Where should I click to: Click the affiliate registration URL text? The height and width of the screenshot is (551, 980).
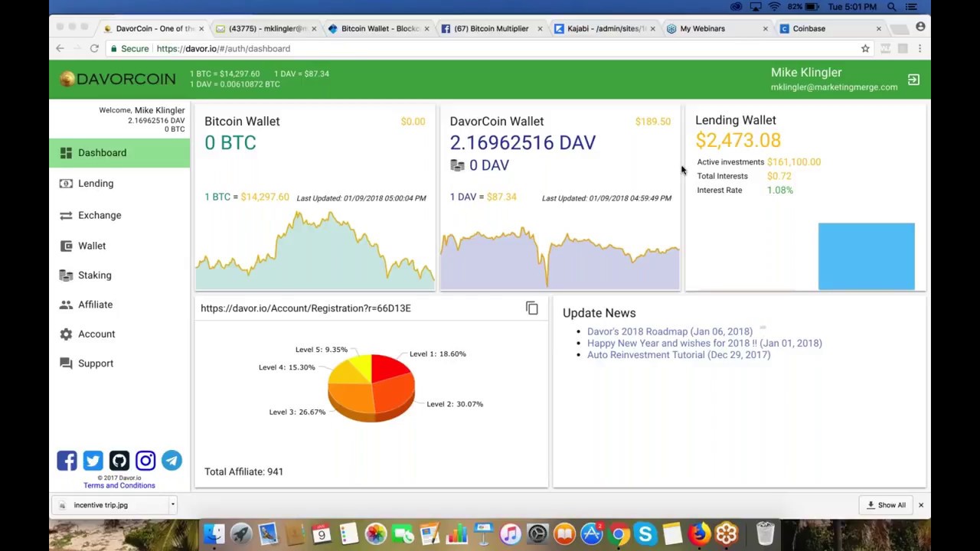pyautogui.click(x=305, y=308)
